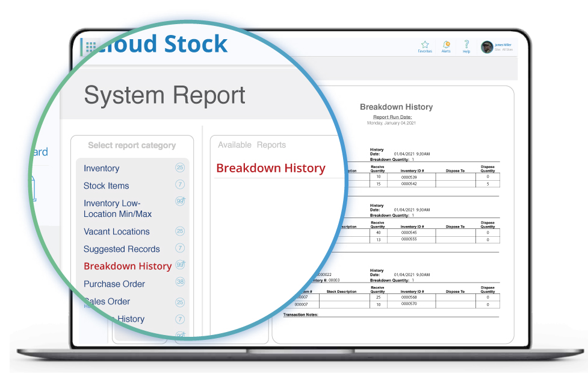Viewport: 588px width, 379px height.
Task: Click the 7 badge beside Suggested Records
Action: click(180, 248)
